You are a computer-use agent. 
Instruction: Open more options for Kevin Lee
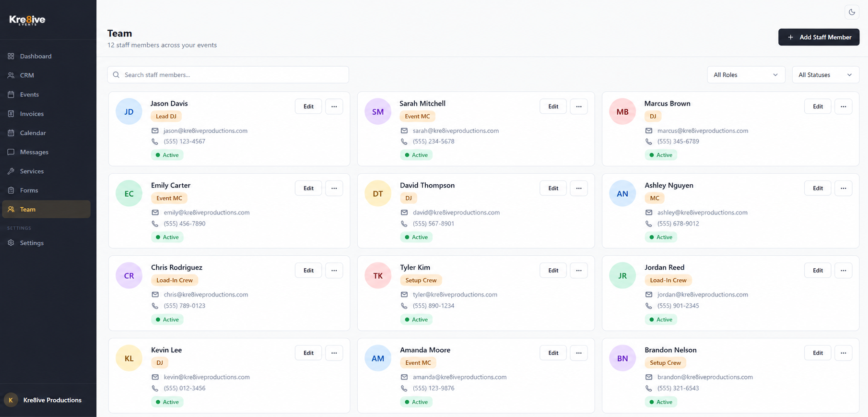click(x=334, y=353)
